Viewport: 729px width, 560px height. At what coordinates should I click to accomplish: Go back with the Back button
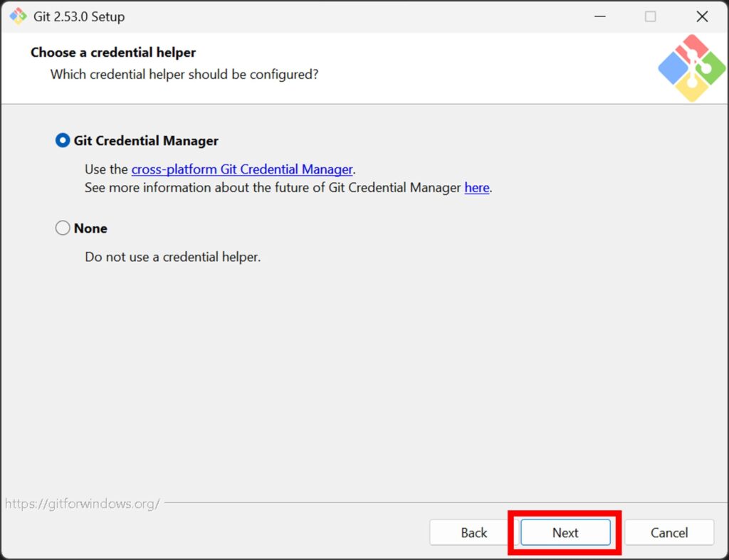coord(473,533)
